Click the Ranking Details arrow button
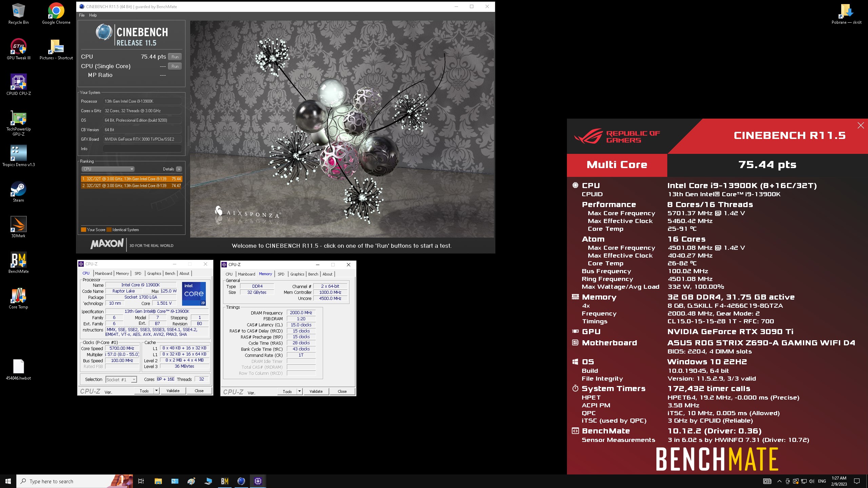Screen dimensions: 868x488 click(179, 169)
